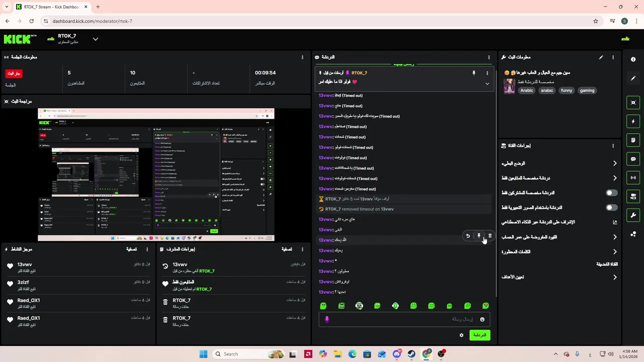644x362 pixels.
Task: Open profile avatar at top right
Action: pos(625,39)
